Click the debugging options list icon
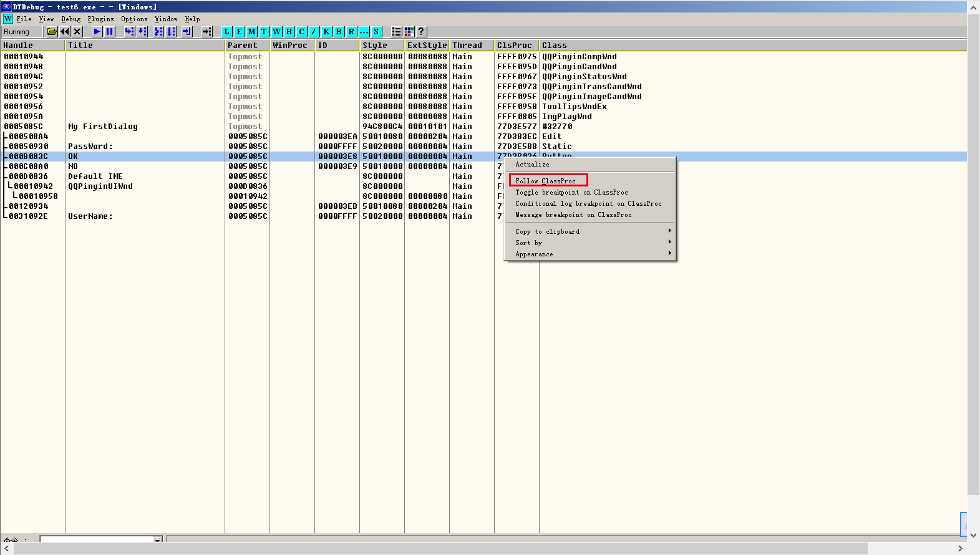Image resolution: width=980 pixels, height=555 pixels. [x=397, y=32]
